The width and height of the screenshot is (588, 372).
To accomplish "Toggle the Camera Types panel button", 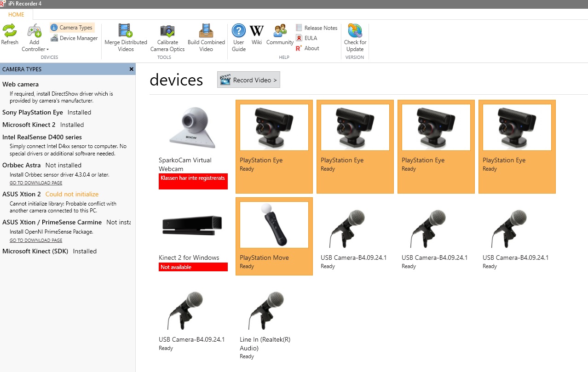I will point(72,28).
